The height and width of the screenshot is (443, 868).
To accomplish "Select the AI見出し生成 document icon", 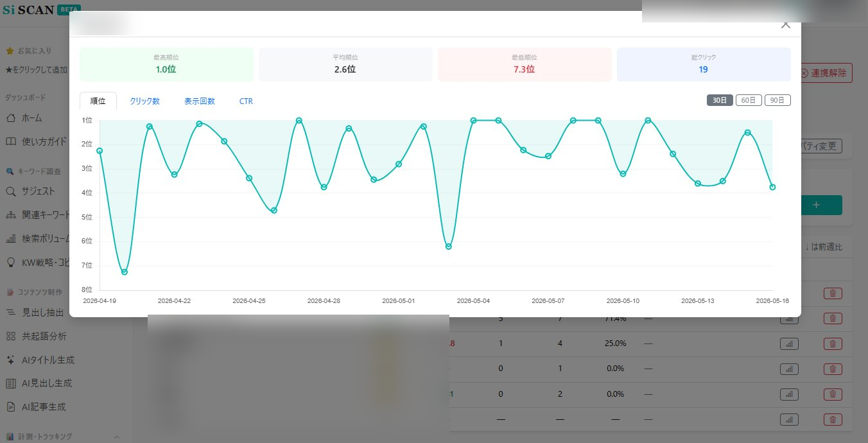I will [x=11, y=383].
